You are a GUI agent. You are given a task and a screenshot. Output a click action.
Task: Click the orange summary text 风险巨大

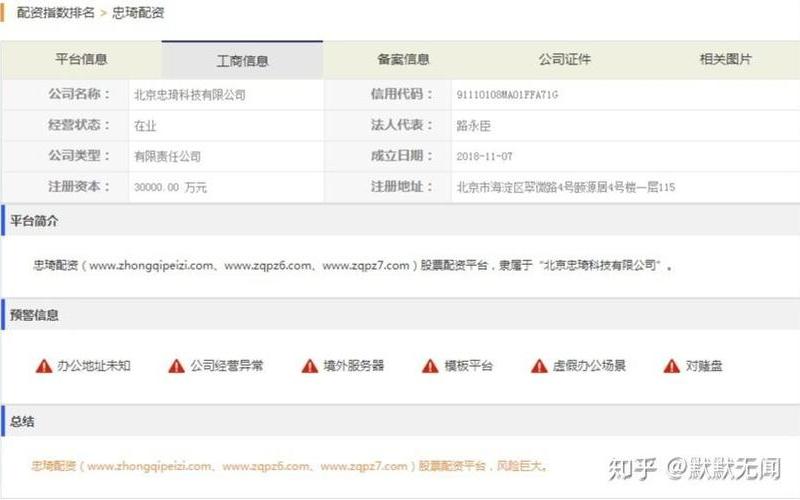coord(521,466)
